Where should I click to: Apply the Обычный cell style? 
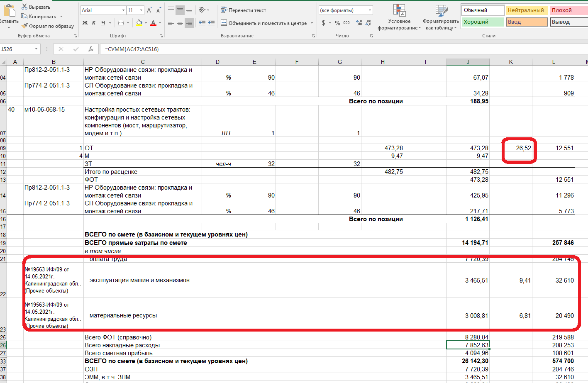(483, 10)
